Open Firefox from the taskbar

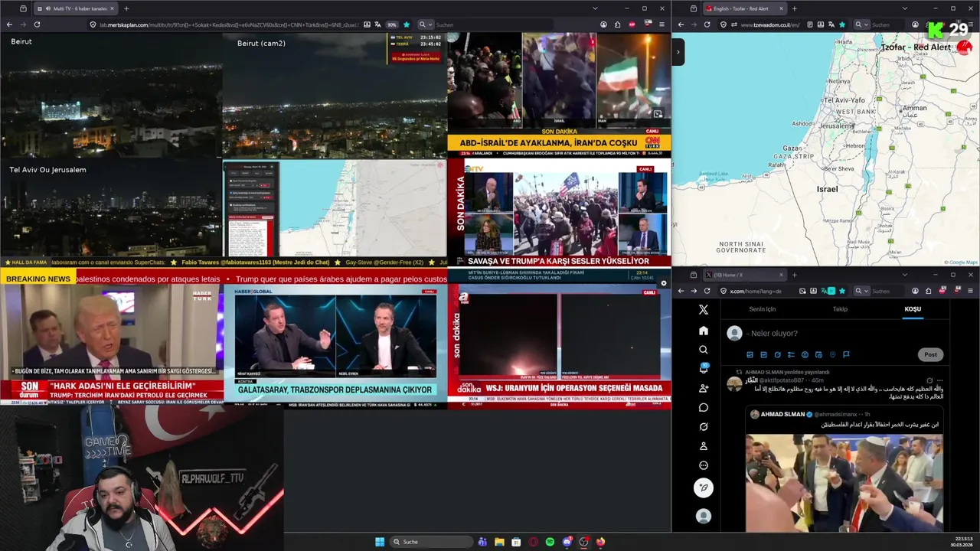(x=600, y=542)
